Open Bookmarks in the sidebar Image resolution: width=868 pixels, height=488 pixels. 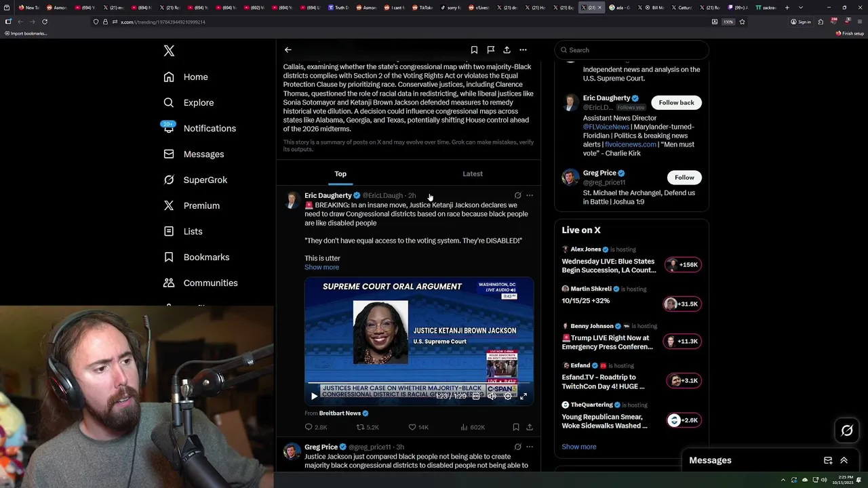point(196,257)
